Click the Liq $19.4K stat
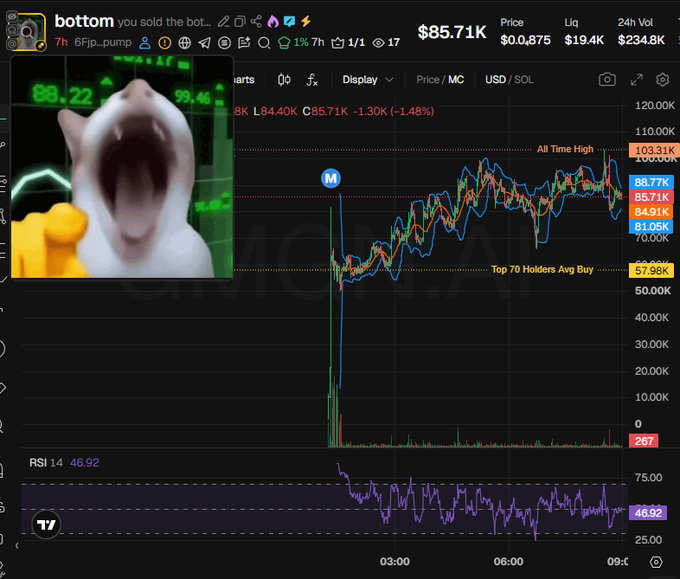680x579 pixels. click(x=584, y=32)
